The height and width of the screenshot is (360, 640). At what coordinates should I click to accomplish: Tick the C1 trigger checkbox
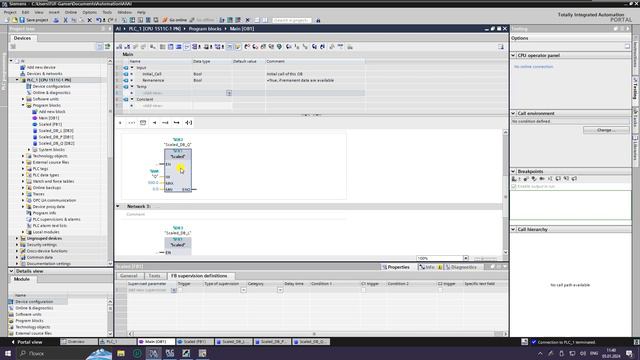363,290
